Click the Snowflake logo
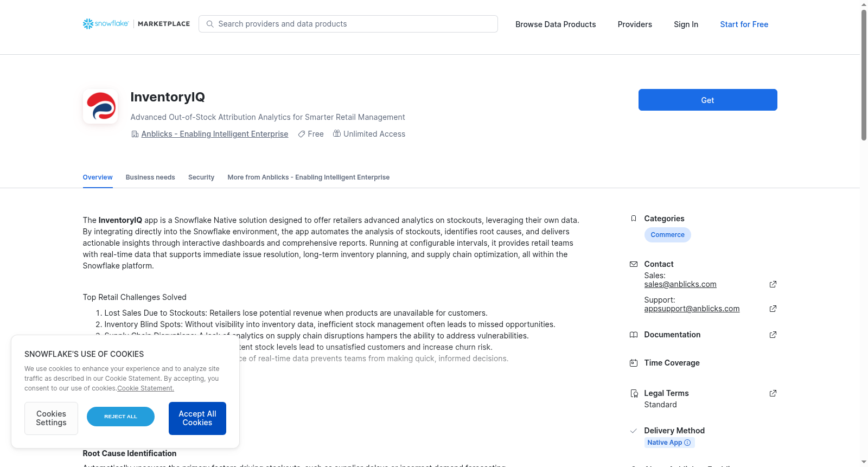Image resolution: width=868 pixels, height=467 pixels. point(106,24)
